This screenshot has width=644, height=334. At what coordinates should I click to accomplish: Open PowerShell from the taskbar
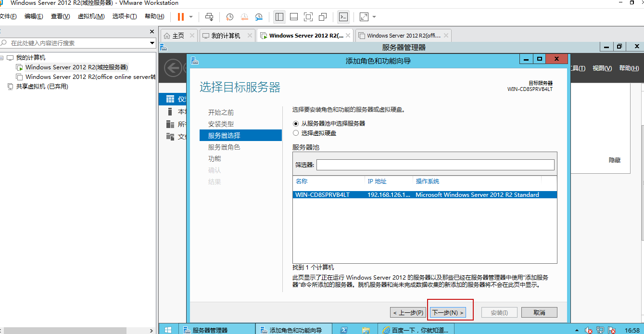tap(344, 330)
